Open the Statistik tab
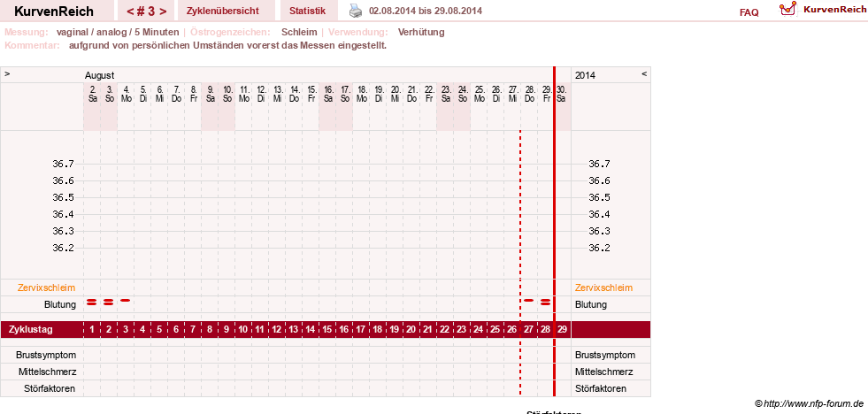The width and height of the screenshot is (868, 414). [x=310, y=11]
